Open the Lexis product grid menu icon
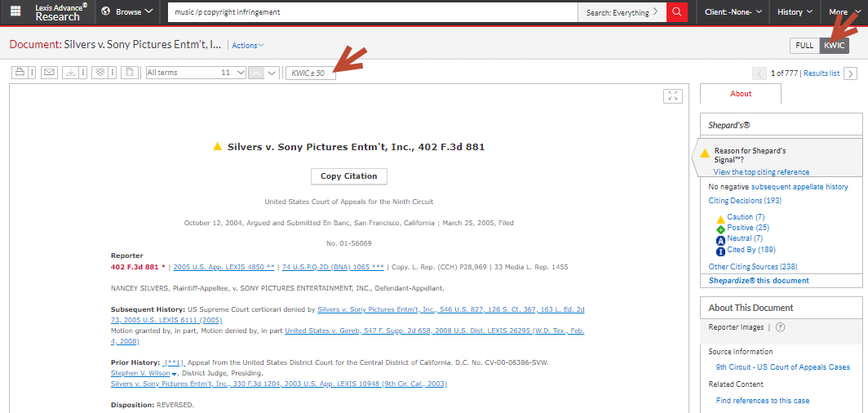The width and height of the screenshot is (868, 413). (15, 11)
